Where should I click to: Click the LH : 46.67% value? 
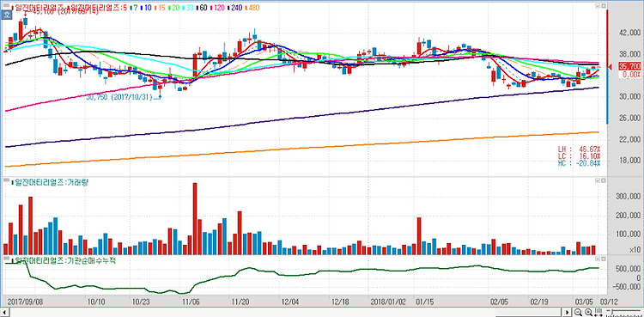click(x=579, y=149)
